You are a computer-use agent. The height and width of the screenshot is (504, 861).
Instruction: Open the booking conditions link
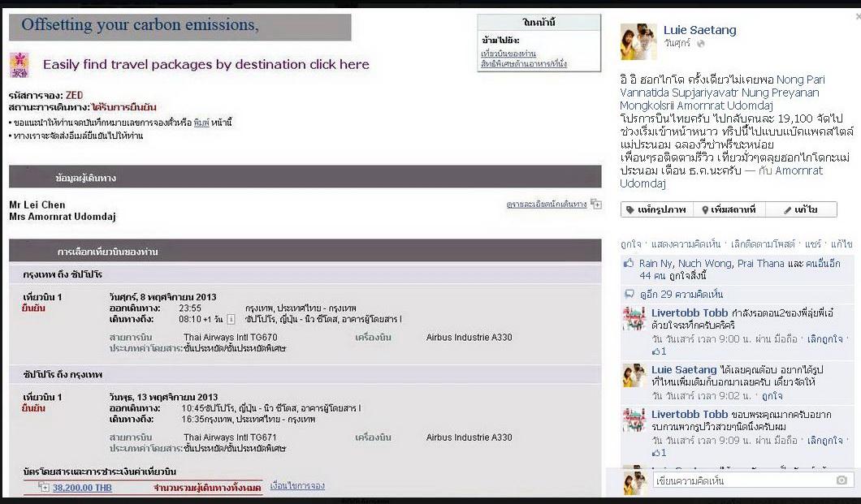tap(297, 486)
